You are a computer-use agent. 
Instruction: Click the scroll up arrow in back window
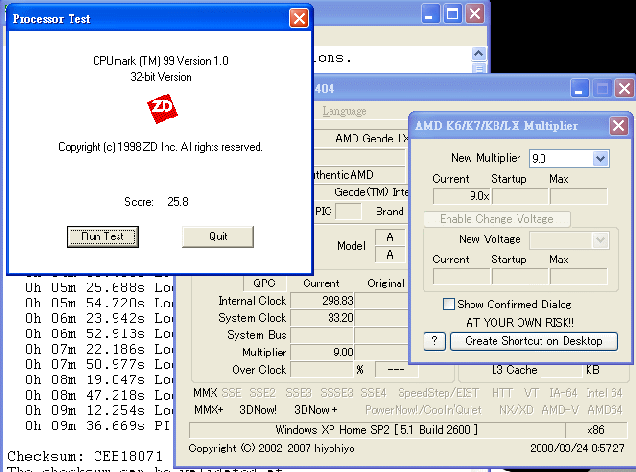(479, 54)
